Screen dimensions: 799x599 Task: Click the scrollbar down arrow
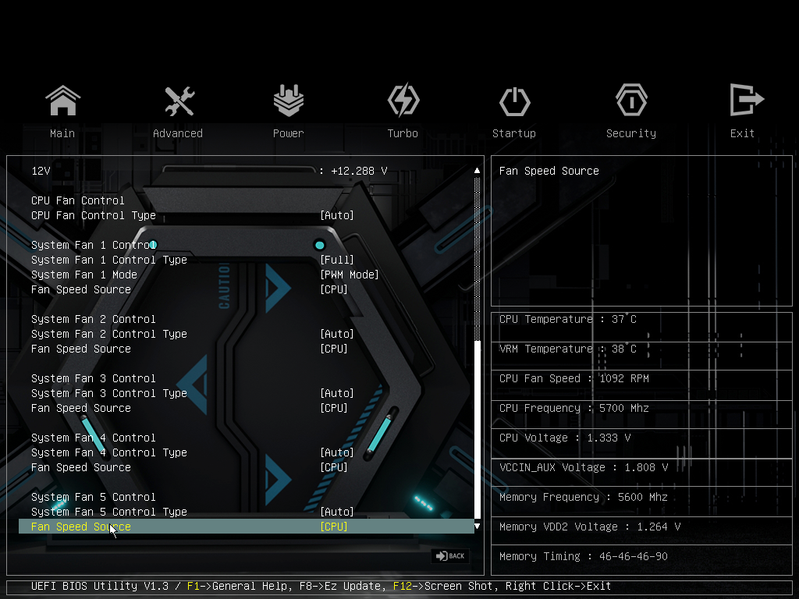pos(477,526)
